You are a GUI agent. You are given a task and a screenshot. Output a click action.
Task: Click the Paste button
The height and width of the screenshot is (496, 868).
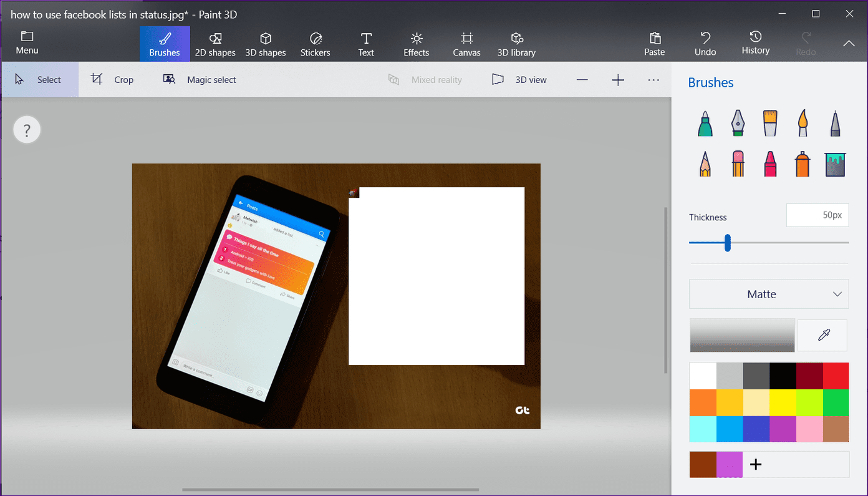(x=655, y=44)
